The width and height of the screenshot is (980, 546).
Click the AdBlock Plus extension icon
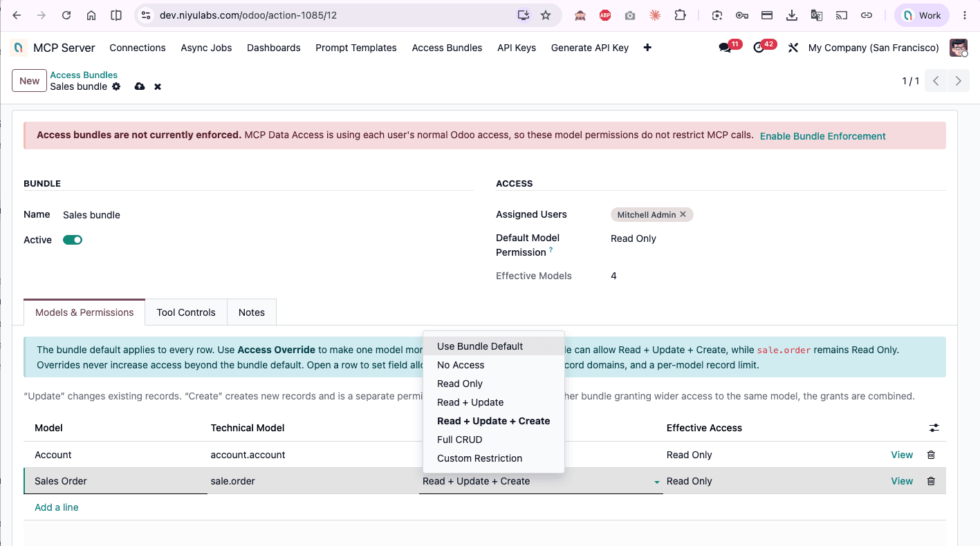(x=605, y=15)
